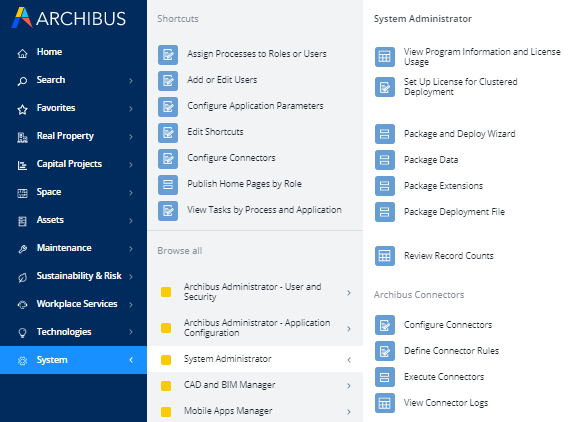578x422 pixels.
Task: Click the Execute Connectors icon
Action: point(384,377)
